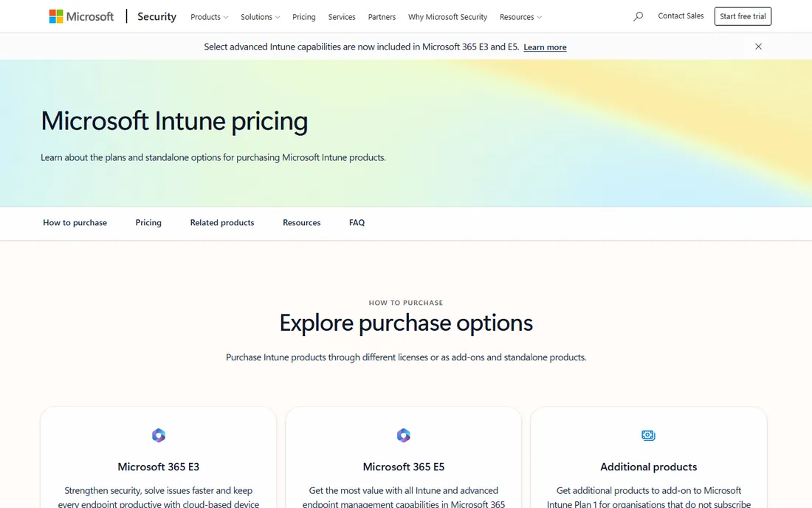Click the Explore purchase options heading

[x=406, y=323]
